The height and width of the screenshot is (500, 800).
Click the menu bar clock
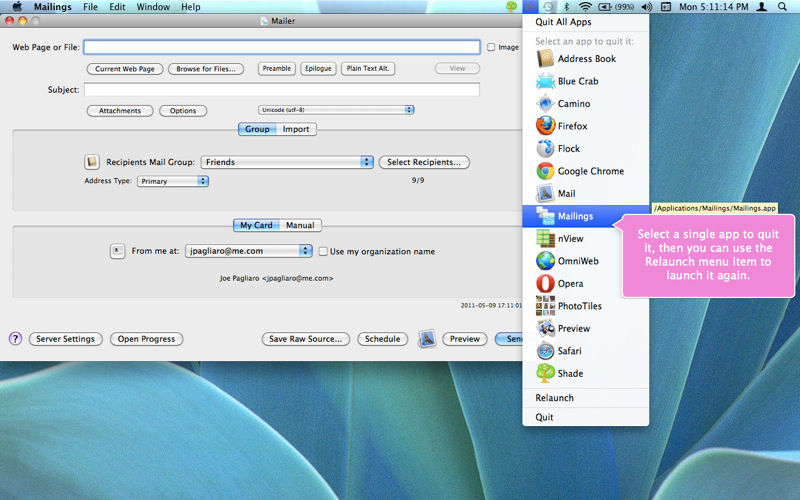(x=713, y=7)
